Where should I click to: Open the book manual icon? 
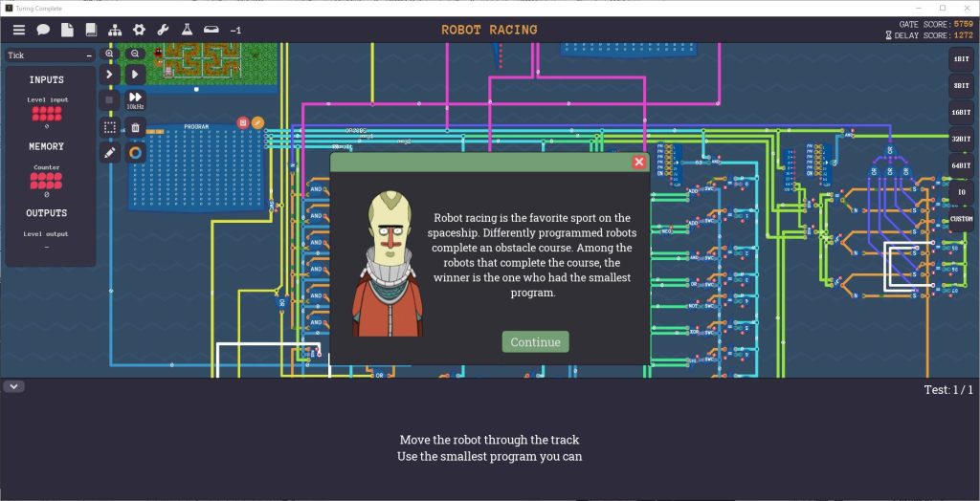tap(91, 30)
